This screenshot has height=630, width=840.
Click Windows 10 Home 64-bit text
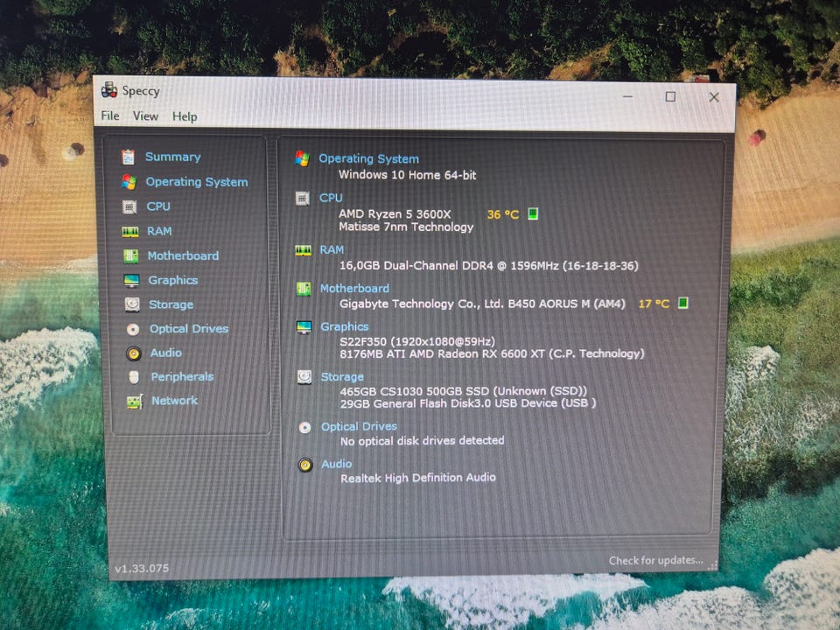407,175
